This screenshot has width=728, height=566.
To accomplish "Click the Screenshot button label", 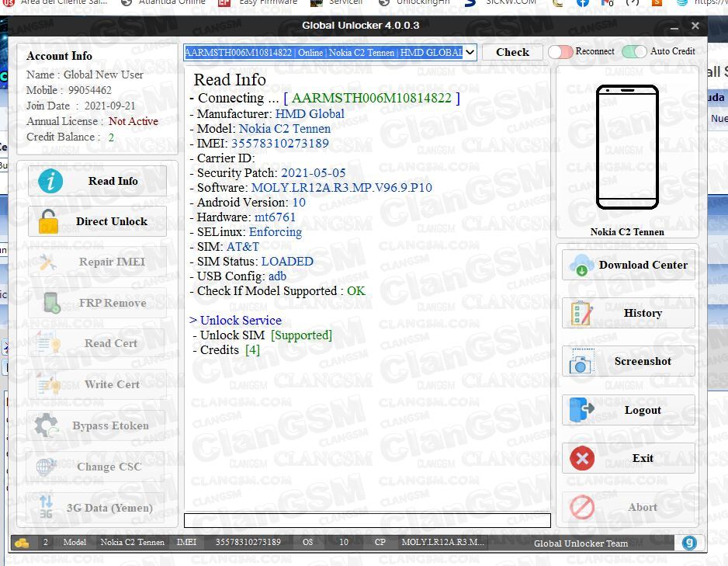I will tap(643, 362).
